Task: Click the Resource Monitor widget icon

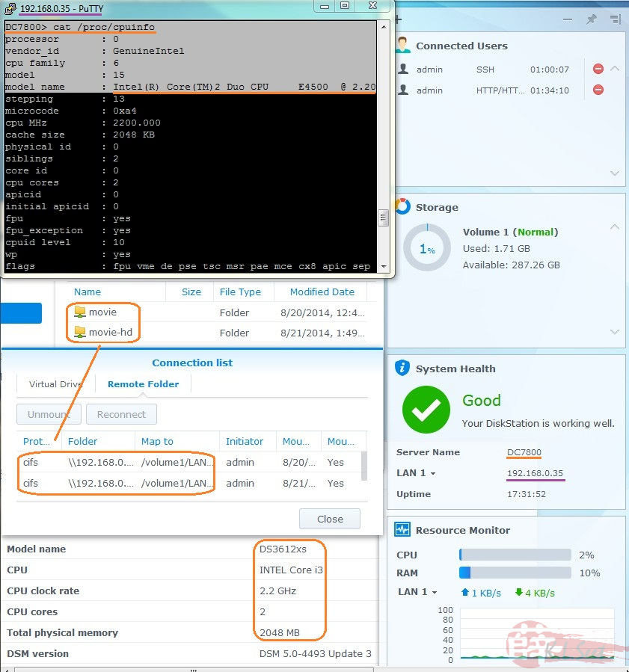Action: 402,530
